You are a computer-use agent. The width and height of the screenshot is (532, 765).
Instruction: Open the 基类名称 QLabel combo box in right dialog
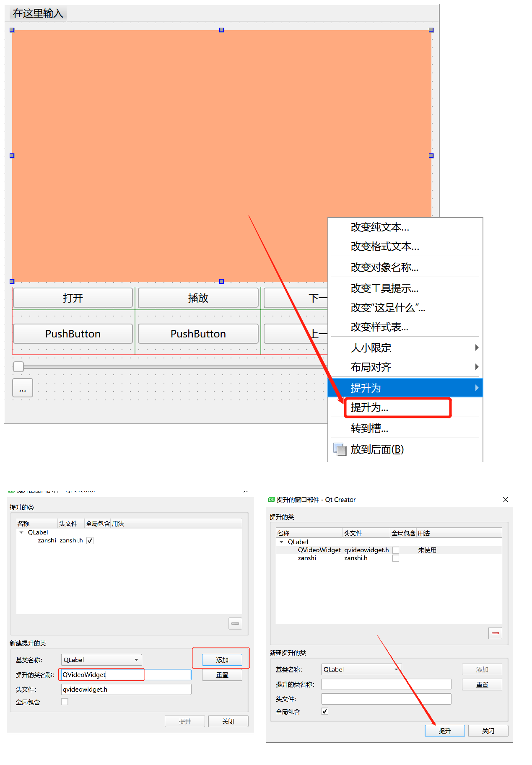(361, 669)
